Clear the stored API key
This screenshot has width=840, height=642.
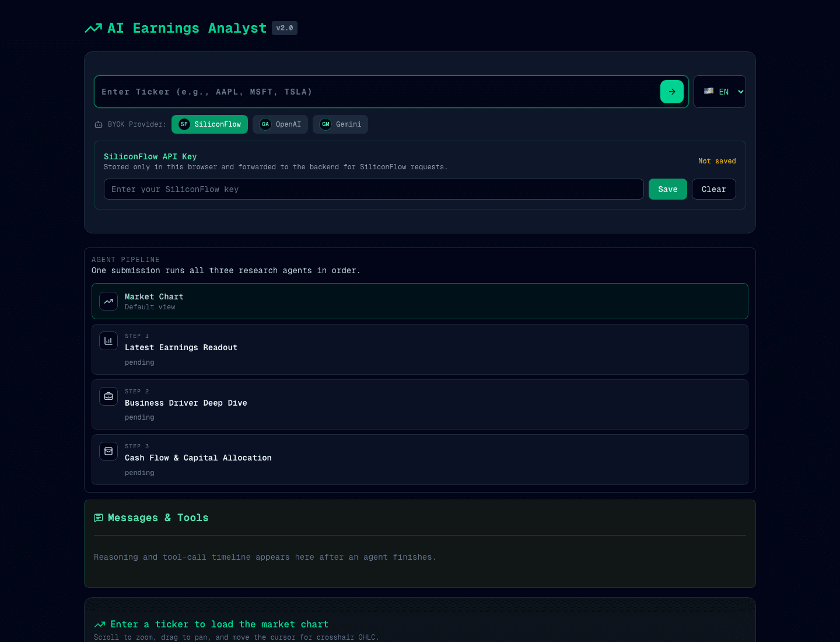point(714,189)
